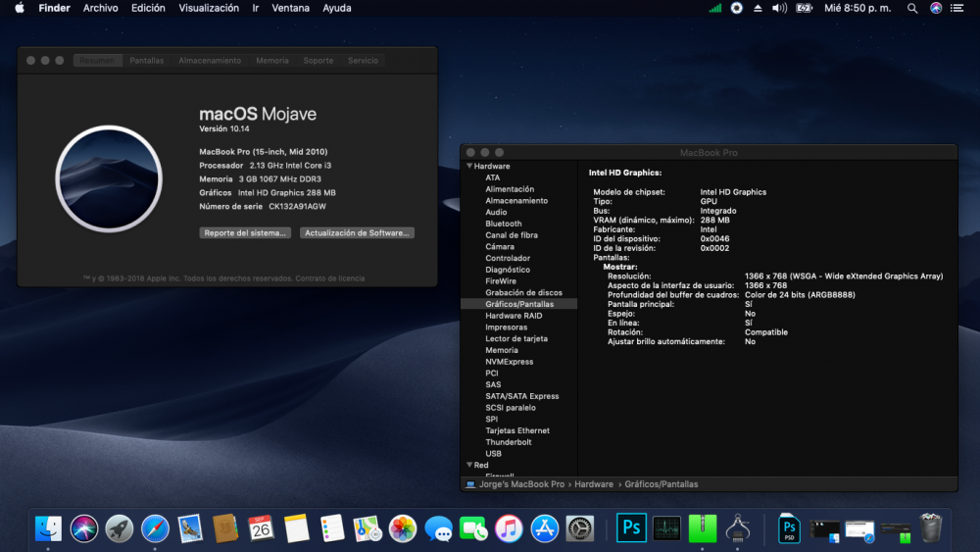Click the eject icon in menu bar
This screenshot has height=552, width=980.
(758, 8)
